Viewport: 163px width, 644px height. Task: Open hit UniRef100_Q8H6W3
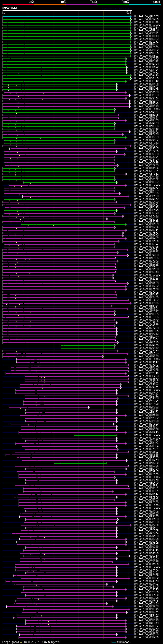point(146,224)
